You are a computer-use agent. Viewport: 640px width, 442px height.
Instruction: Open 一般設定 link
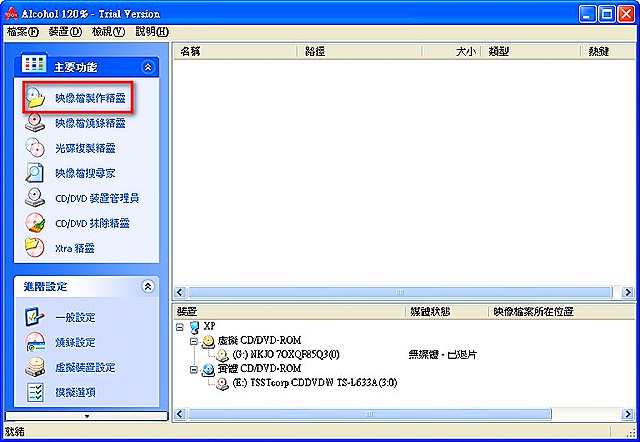click(75, 317)
